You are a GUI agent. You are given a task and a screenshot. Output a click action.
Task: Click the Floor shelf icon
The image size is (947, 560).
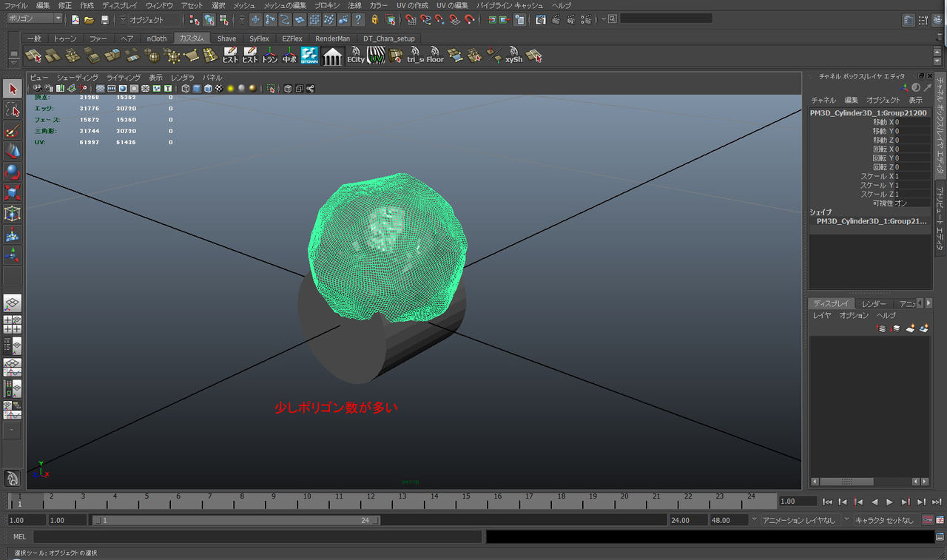click(x=435, y=55)
